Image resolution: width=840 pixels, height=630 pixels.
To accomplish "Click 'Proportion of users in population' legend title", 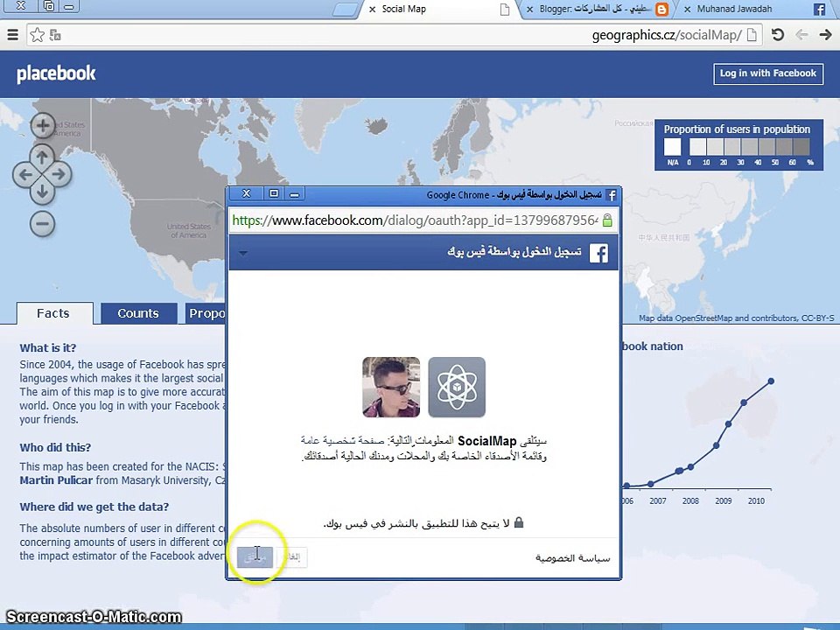I will pos(737,129).
